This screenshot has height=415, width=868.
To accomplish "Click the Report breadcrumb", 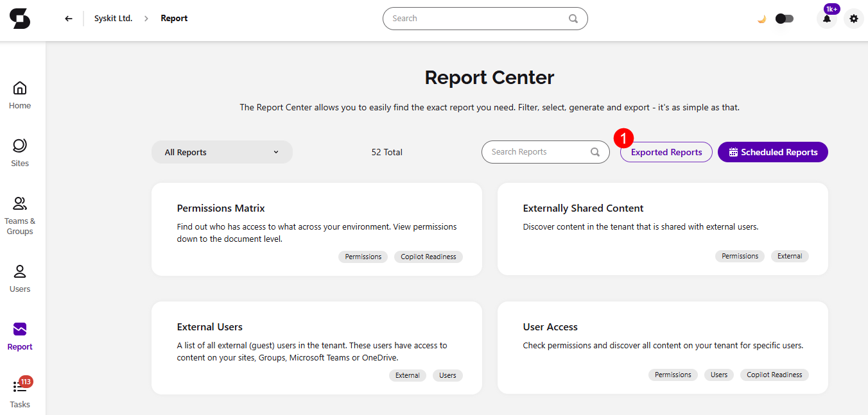I will [x=174, y=19].
